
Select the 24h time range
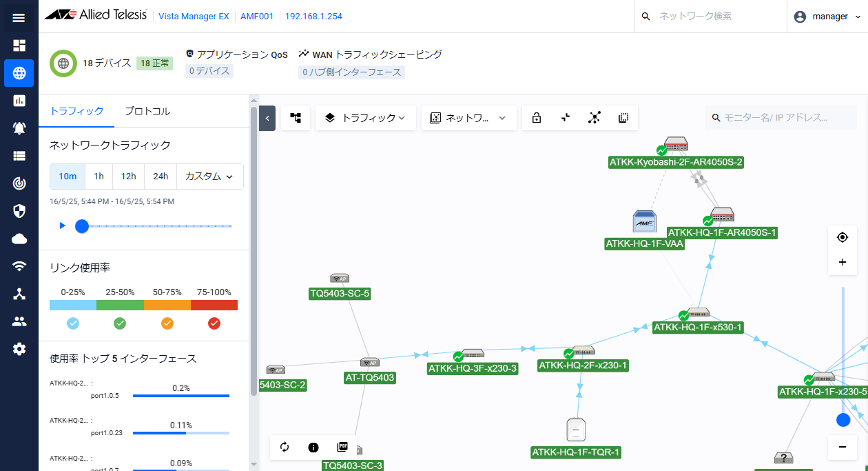pos(161,177)
